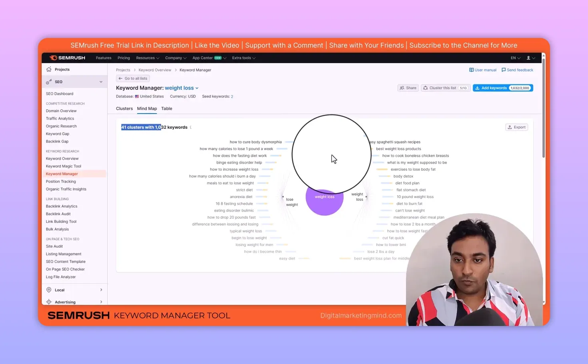Click the Go to all lists button

coord(133,78)
